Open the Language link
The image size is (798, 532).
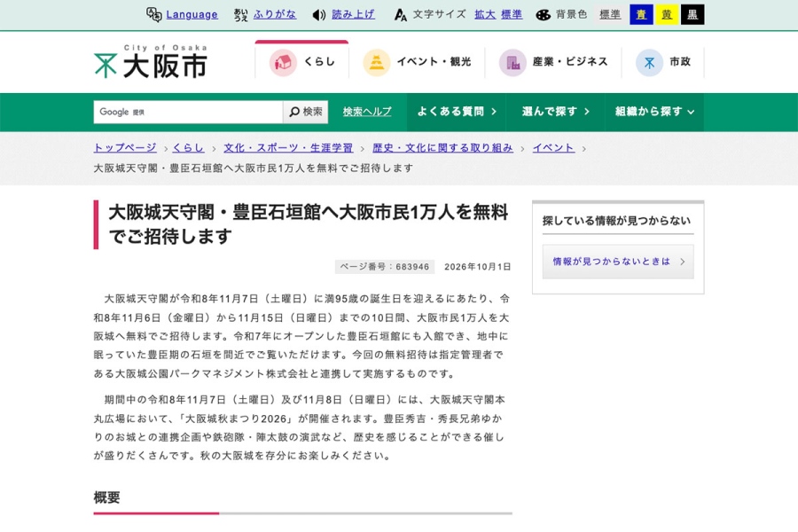(192, 15)
